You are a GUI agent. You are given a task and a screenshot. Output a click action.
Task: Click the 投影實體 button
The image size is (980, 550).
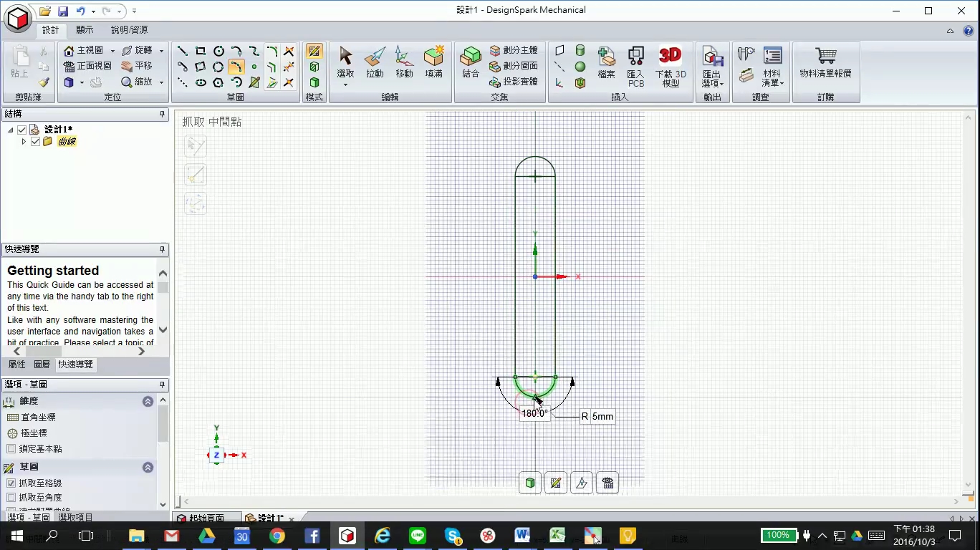[x=514, y=82]
